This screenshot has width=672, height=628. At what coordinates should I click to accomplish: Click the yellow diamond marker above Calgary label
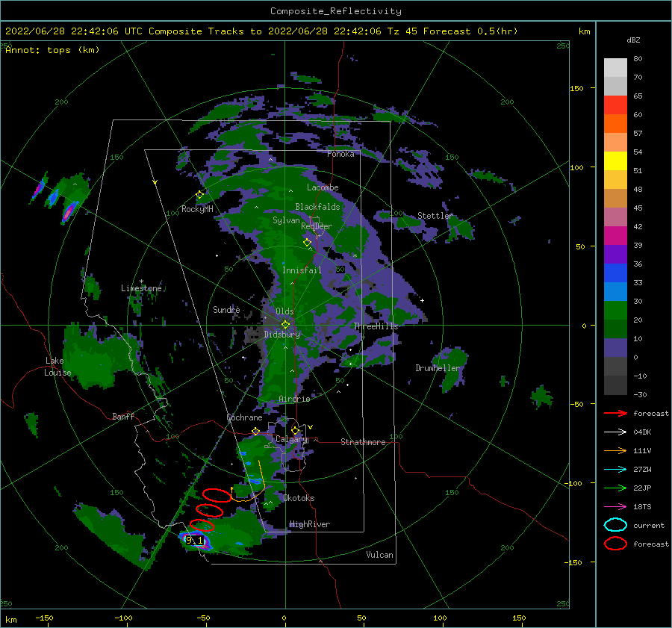295,430
